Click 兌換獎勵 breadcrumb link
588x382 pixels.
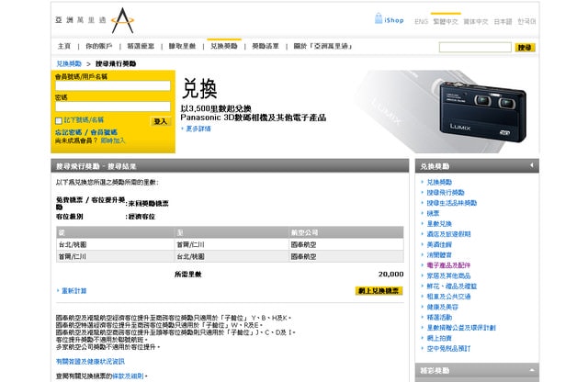(x=69, y=63)
